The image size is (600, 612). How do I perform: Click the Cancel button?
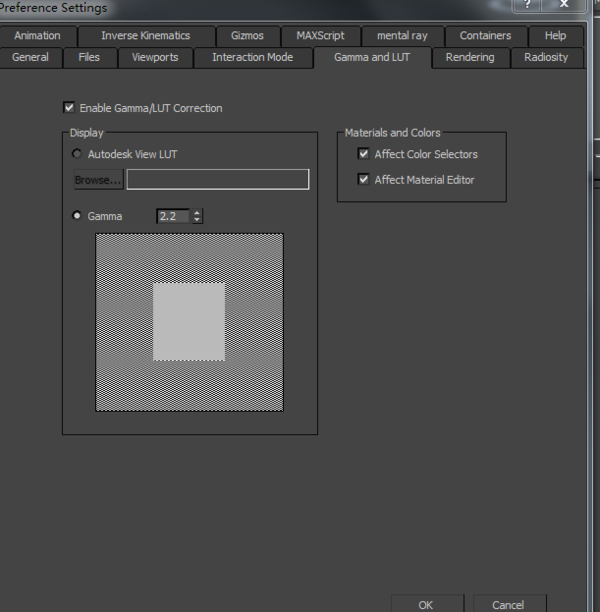click(508, 604)
